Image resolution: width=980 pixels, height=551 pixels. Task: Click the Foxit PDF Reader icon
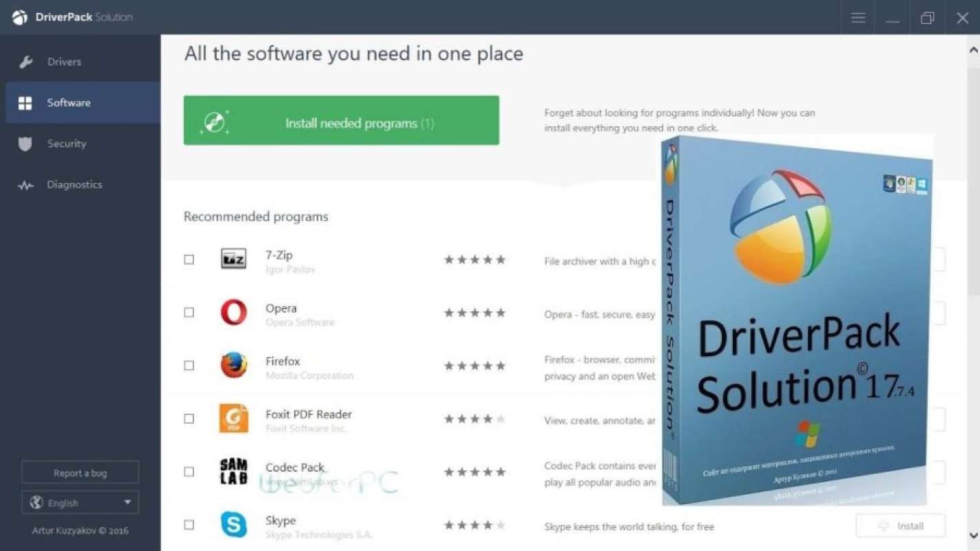pyautogui.click(x=233, y=418)
